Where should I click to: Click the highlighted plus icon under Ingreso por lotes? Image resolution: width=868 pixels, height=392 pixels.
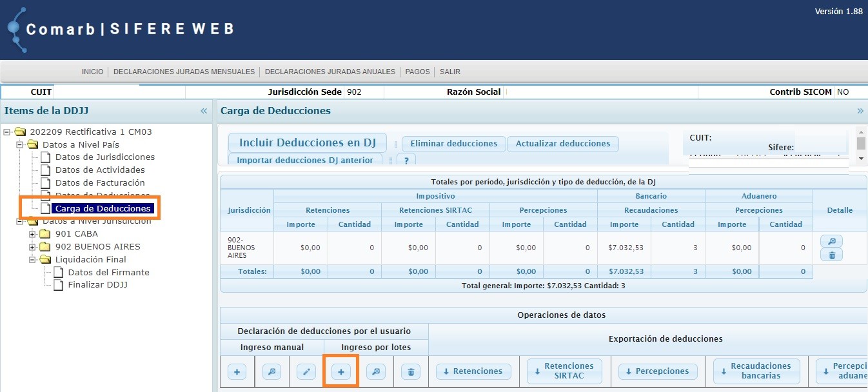tap(340, 371)
